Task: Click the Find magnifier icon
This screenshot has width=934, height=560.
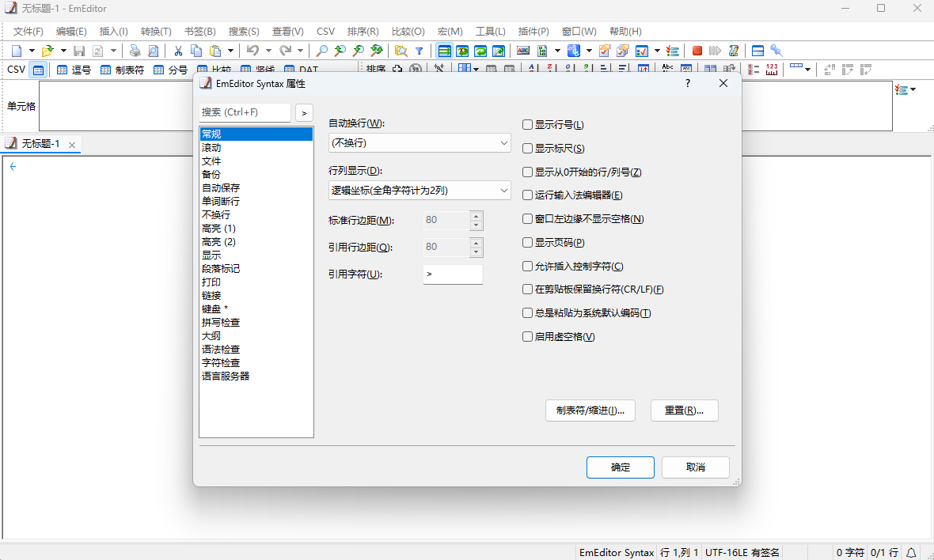Action: pos(322,51)
